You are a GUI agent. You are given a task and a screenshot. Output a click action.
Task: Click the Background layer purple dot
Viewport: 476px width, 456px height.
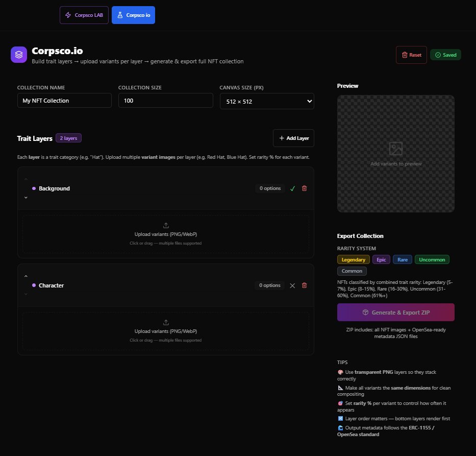(x=34, y=188)
